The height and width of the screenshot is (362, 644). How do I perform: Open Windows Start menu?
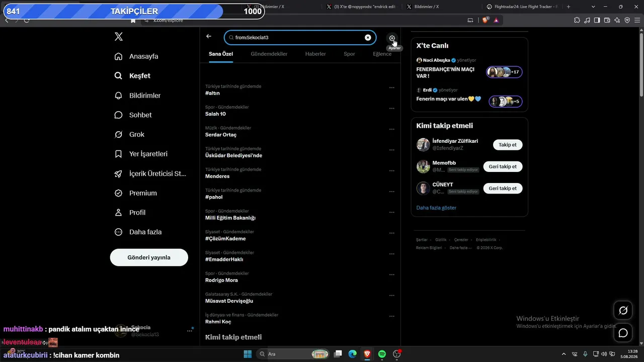pos(248,354)
